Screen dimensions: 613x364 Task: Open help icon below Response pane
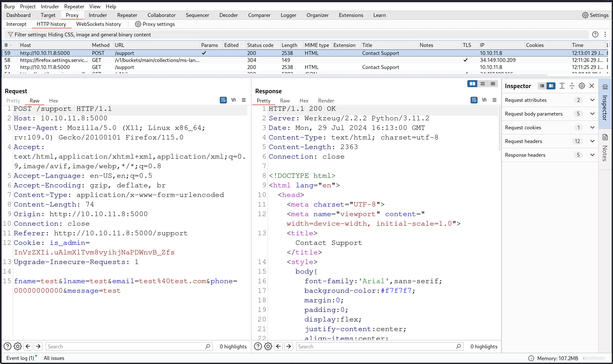point(258,346)
